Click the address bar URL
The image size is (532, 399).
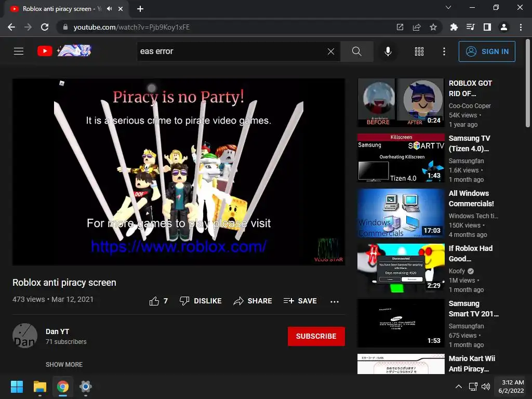(131, 27)
